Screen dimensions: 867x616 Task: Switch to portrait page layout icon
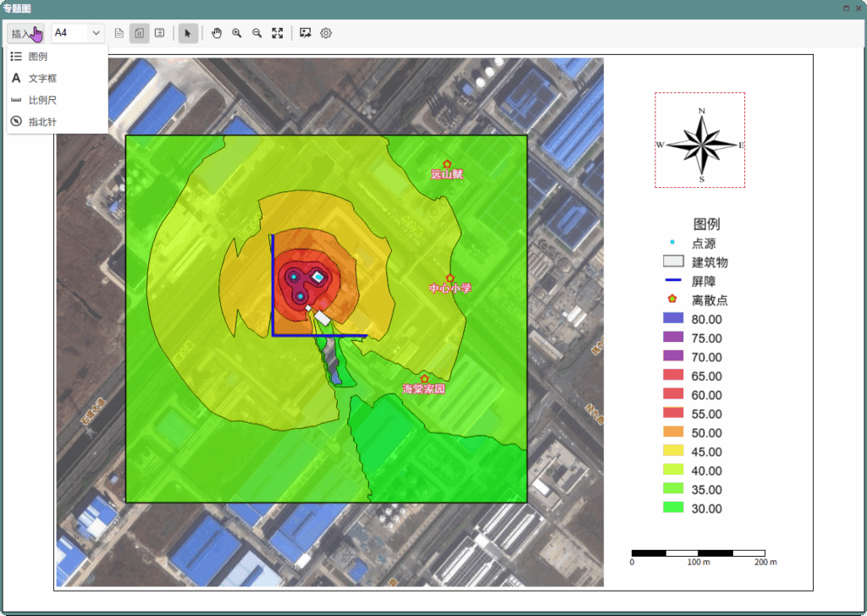point(119,33)
